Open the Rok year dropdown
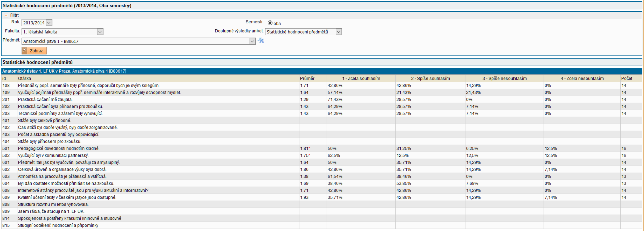 [x=49, y=23]
